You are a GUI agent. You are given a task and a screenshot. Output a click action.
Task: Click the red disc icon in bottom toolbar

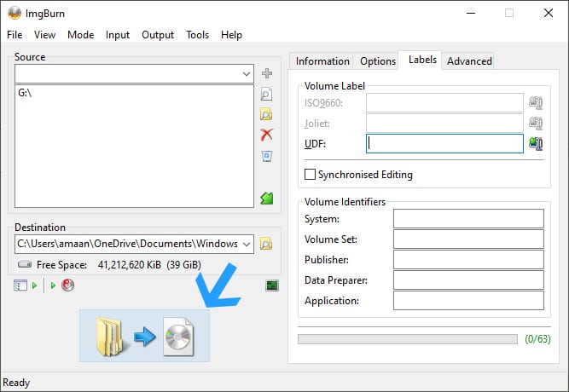click(68, 285)
